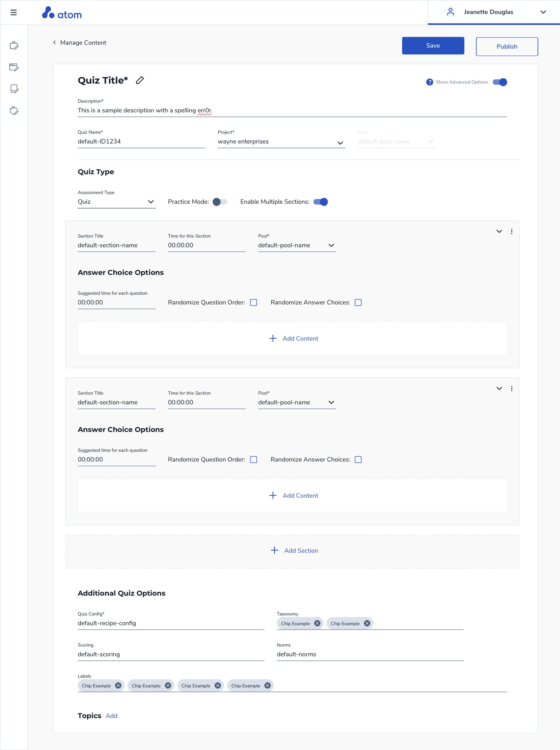Click back arrow beside Manage Content

click(55, 42)
